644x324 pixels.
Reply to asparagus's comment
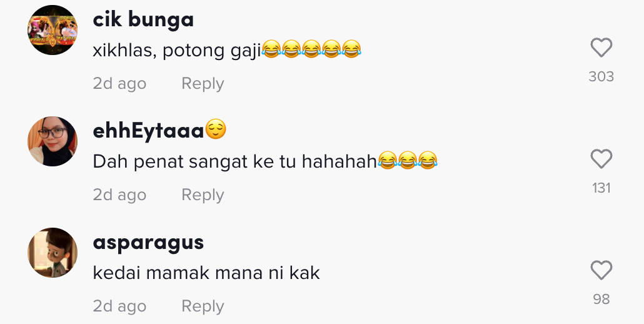pos(202,306)
